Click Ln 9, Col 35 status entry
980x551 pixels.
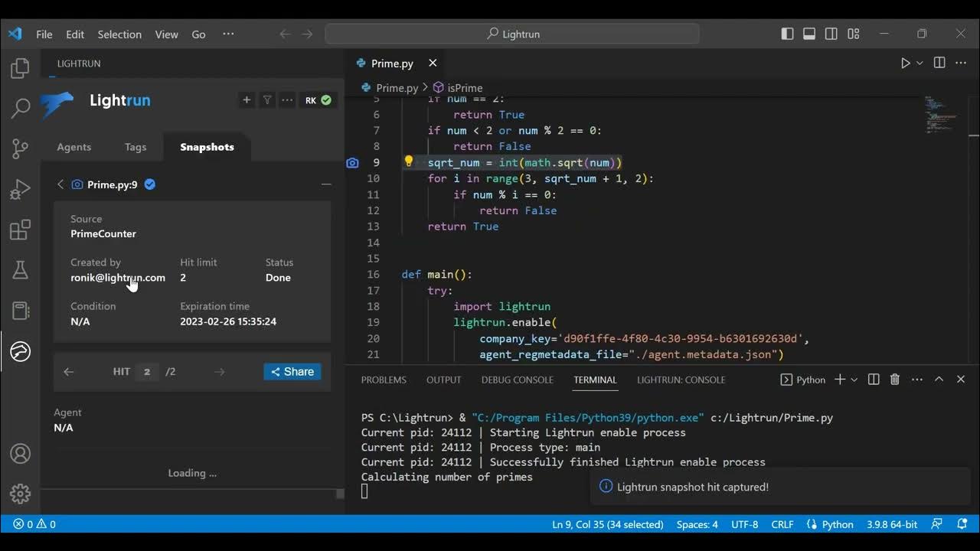pyautogui.click(x=608, y=524)
